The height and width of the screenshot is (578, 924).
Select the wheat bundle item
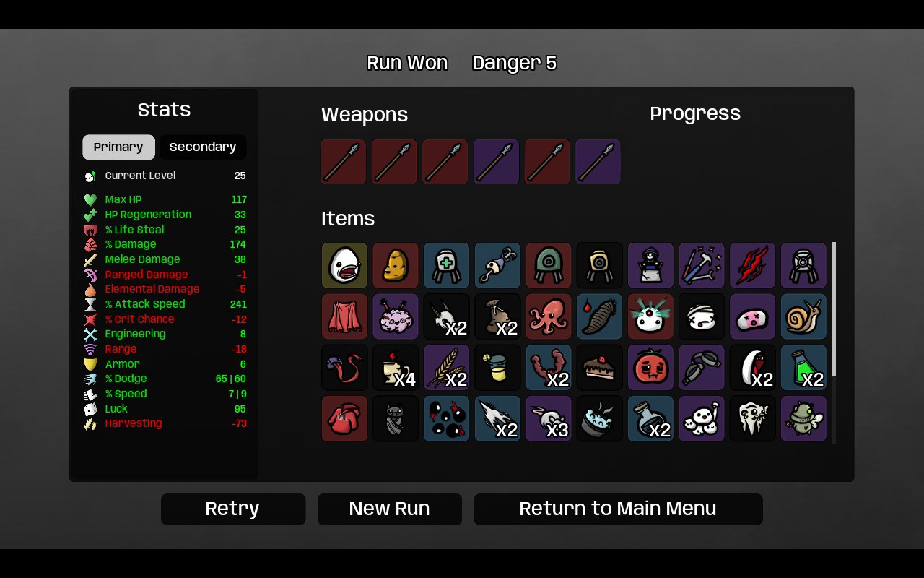pyautogui.click(x=446, y=367)
